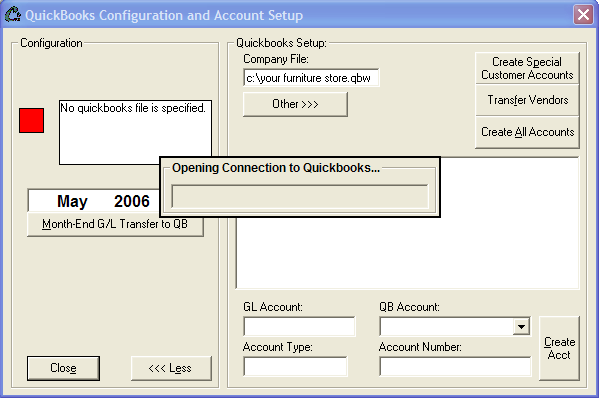Screen dimensions: 599x398
Task: Focus the Account Number text field
Action: (x=455, y=366)
